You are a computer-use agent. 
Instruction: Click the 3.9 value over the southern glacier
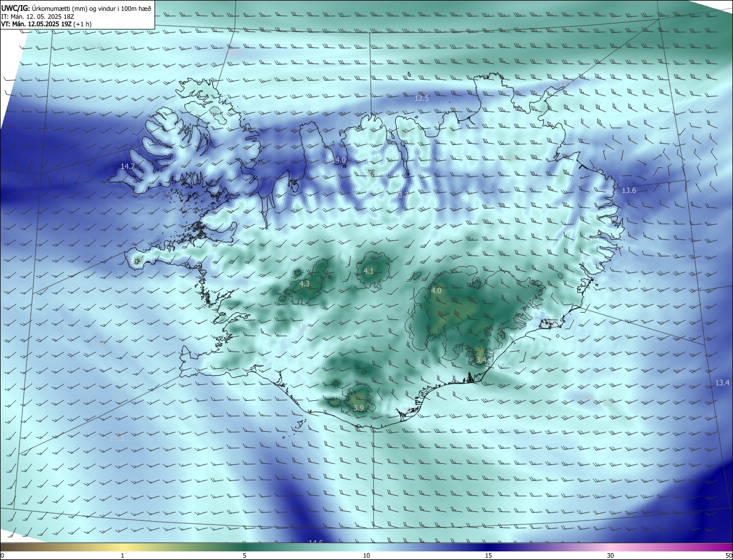tap(358, 408)
